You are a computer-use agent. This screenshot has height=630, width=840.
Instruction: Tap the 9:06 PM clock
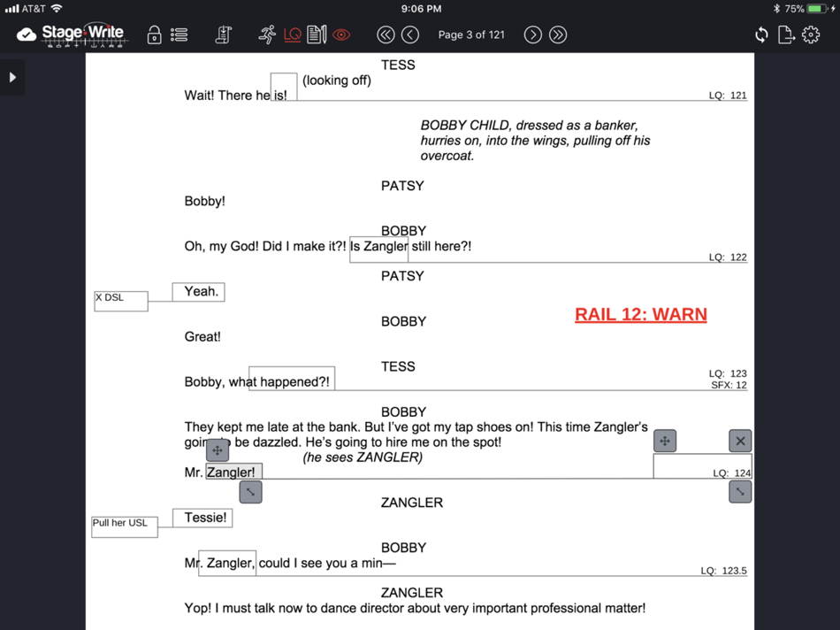tap(421, 9)
